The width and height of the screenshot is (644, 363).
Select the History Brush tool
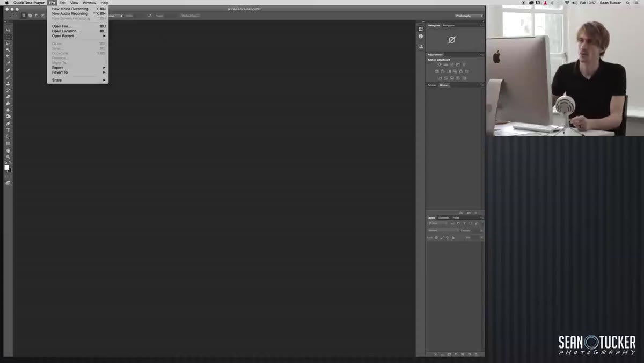tap(8, 90)
